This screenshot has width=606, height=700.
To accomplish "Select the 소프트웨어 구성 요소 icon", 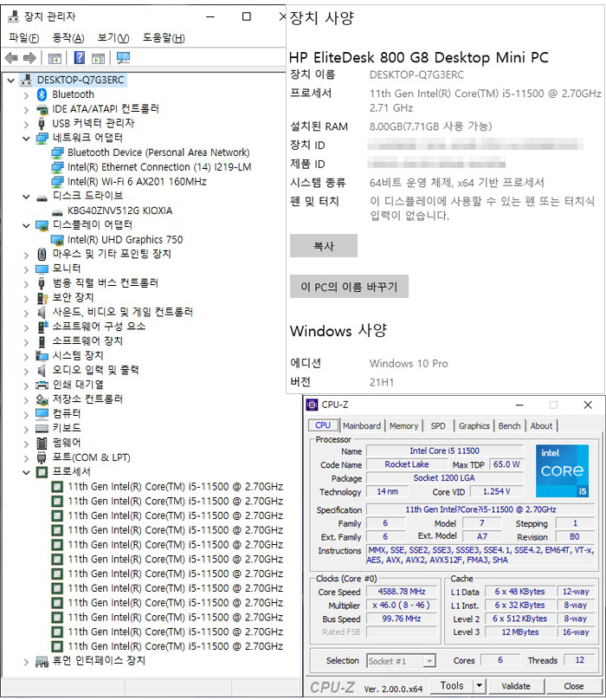I will (x=42, y=327).
